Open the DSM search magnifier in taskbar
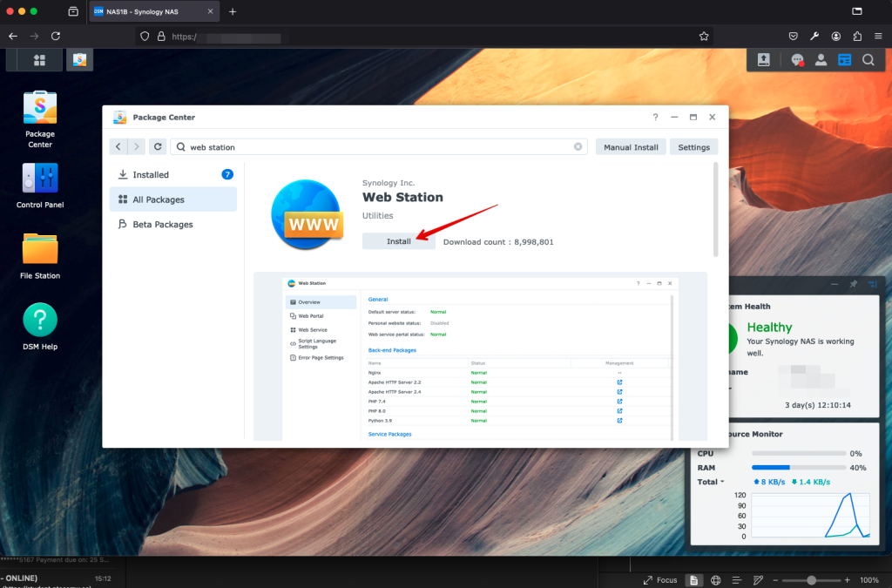 pyautogui.click(x=868, y=60)
